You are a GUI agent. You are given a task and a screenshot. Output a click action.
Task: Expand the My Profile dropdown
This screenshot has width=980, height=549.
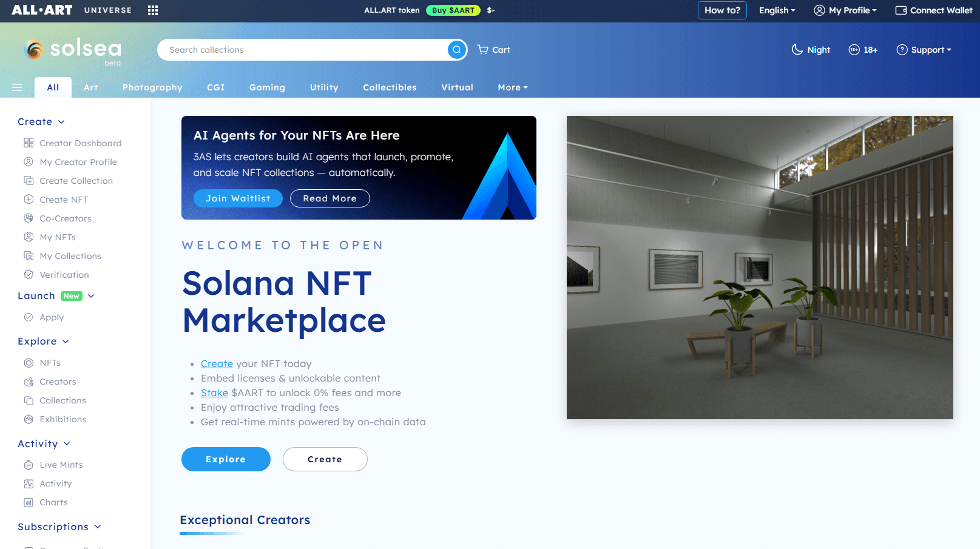tap(845, 10)
